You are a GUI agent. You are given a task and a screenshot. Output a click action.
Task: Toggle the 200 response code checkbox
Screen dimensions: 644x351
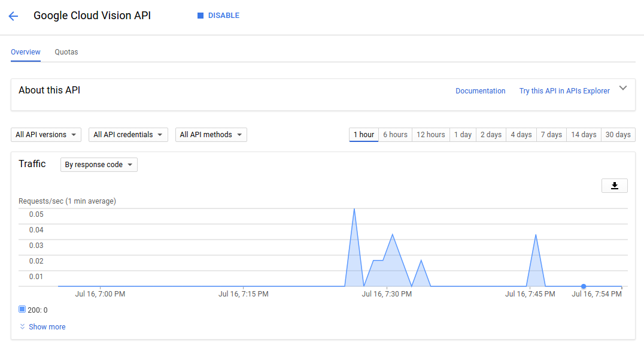point(22,310)
